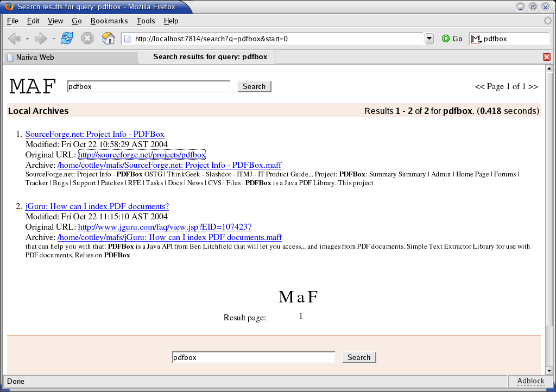Open the Forward history dropdown arrow
The width and height of the screenshot is (556, 392).
pyautogui.click(x=54, y=39)
